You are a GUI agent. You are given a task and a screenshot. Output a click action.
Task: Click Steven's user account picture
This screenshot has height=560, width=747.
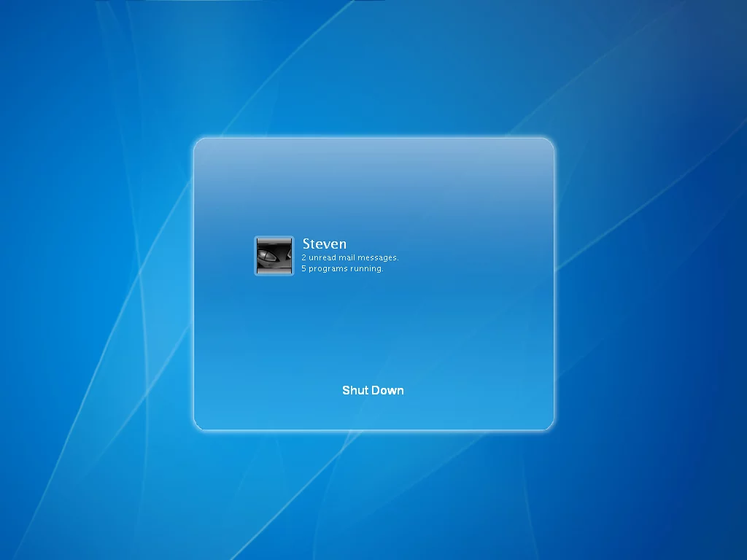click(x=274, y=256)
